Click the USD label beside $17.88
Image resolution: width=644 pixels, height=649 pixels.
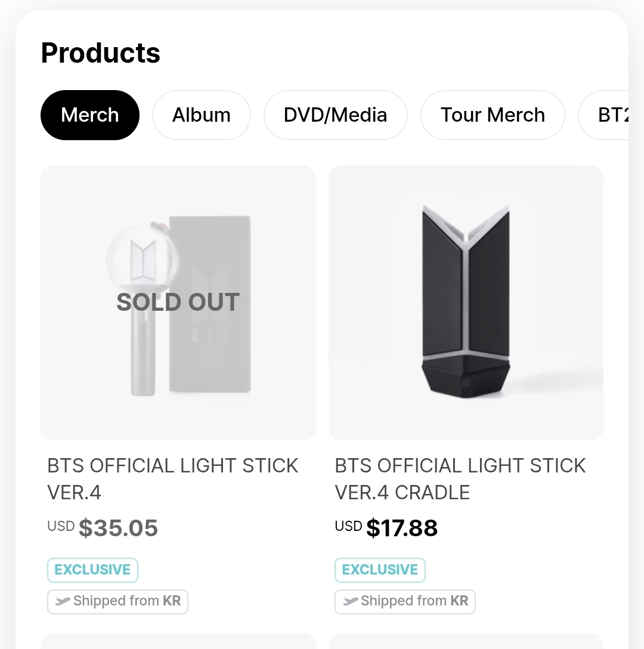(x=348, y=526)
